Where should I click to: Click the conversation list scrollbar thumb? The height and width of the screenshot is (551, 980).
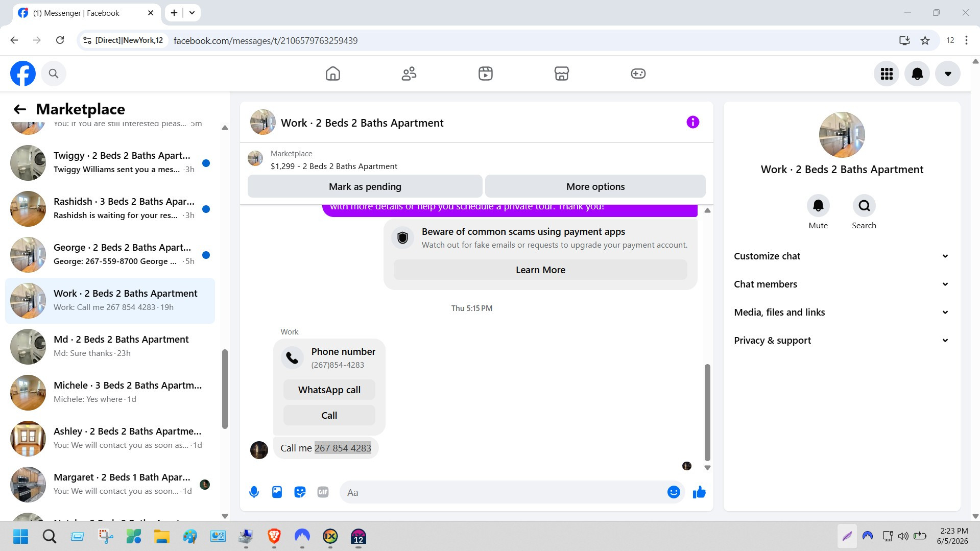(225, 389)
